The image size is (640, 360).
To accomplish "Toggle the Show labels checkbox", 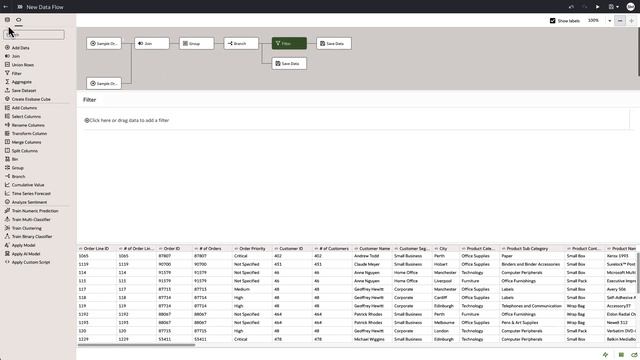I will (x=553, y=20).
